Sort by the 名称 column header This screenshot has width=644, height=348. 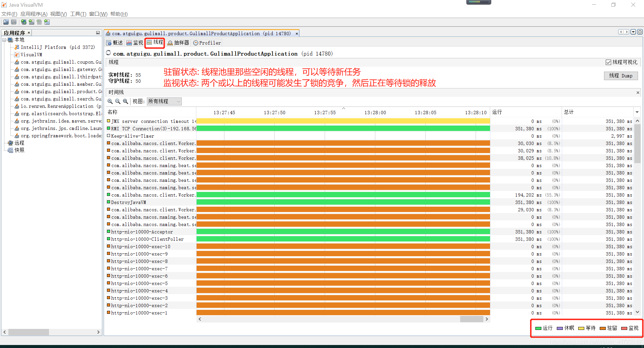click(151, 112)
